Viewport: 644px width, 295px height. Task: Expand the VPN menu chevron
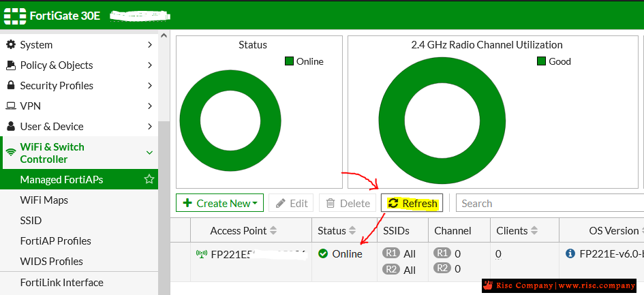click(150, 106)
